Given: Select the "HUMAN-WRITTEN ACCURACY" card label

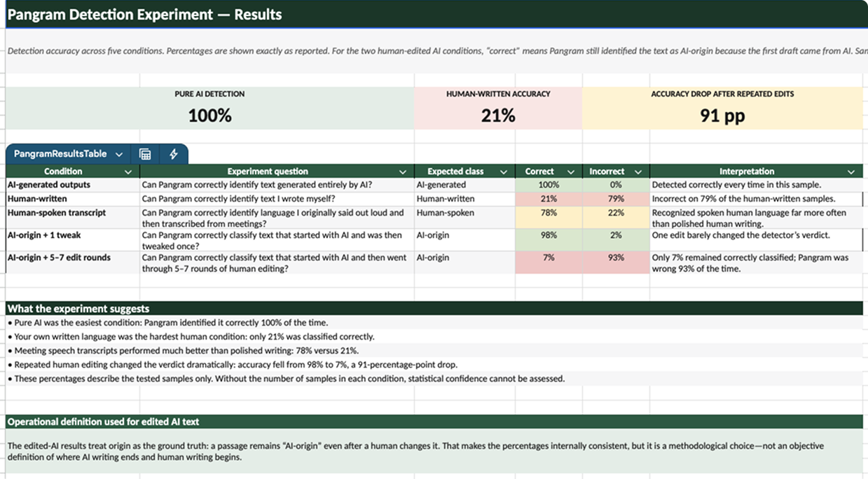Looking at the screenshot, I should pyautogui.click(x=498, y=94).
